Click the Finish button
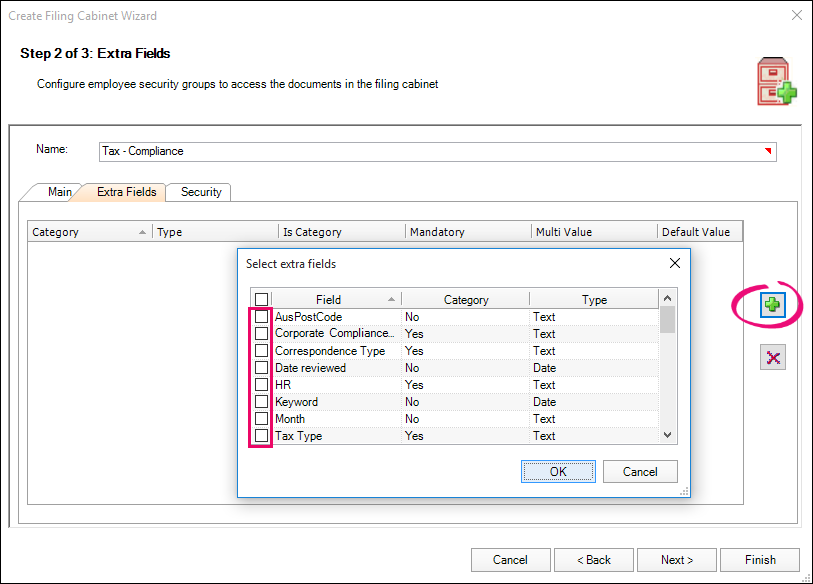Screen dimensions: 813x584 (760, 560)
